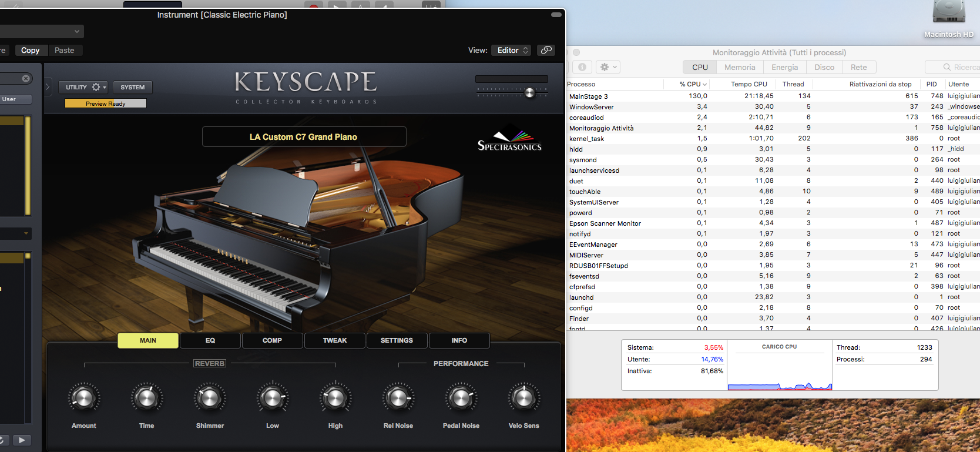Select the CPU tab in Monitoraggio Attività
Screen dimensions: 980x452
[x=700, y=67]
